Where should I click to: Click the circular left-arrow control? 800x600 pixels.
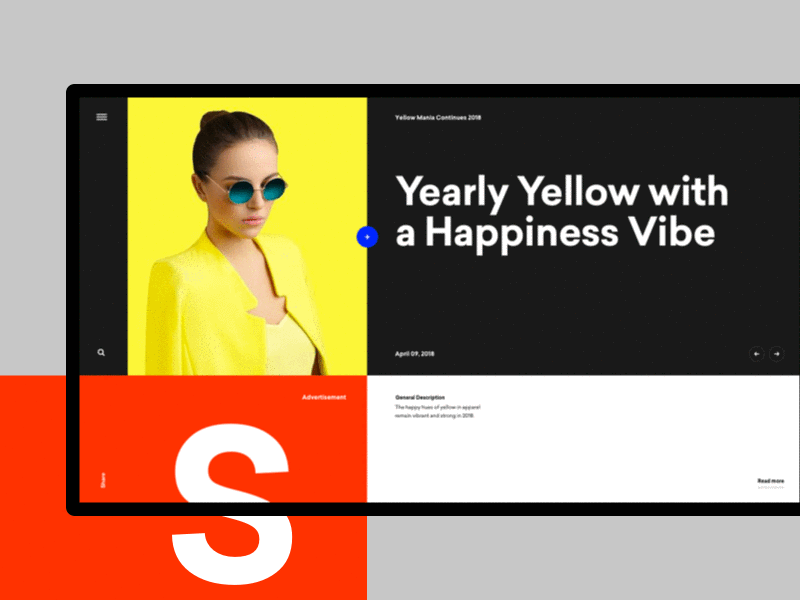pos(758,354)
